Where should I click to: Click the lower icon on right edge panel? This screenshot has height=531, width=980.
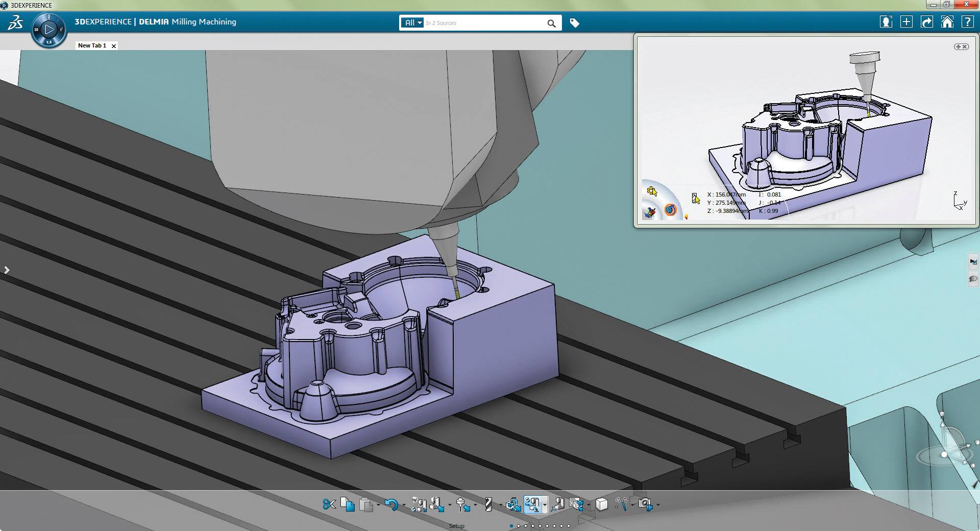[973, 279]
